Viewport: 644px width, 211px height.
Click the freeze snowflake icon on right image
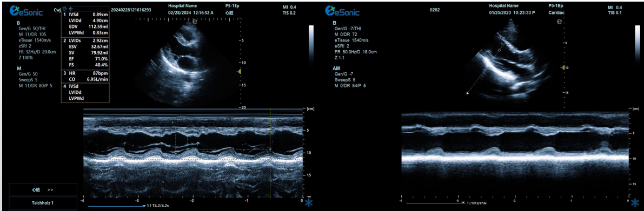(x=635, y=203)
